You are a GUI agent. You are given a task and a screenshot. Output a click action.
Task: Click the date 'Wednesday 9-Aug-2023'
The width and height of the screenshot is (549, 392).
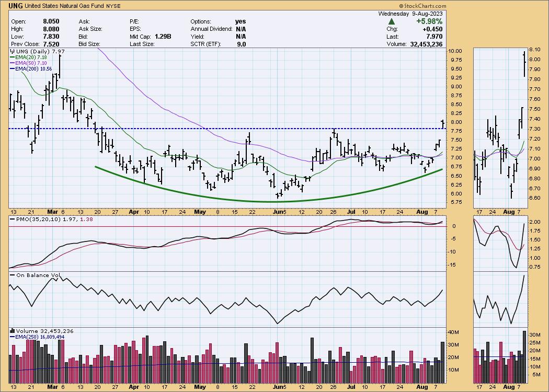point(410,14)
